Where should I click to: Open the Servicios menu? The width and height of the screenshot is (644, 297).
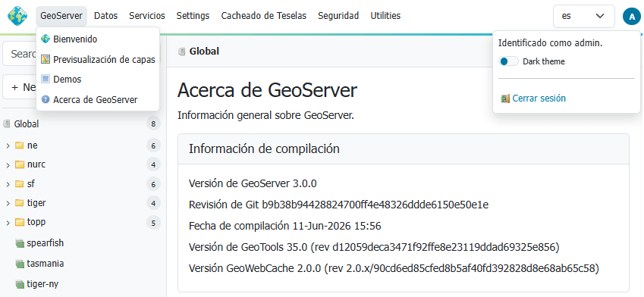click(x=147, y=16)
